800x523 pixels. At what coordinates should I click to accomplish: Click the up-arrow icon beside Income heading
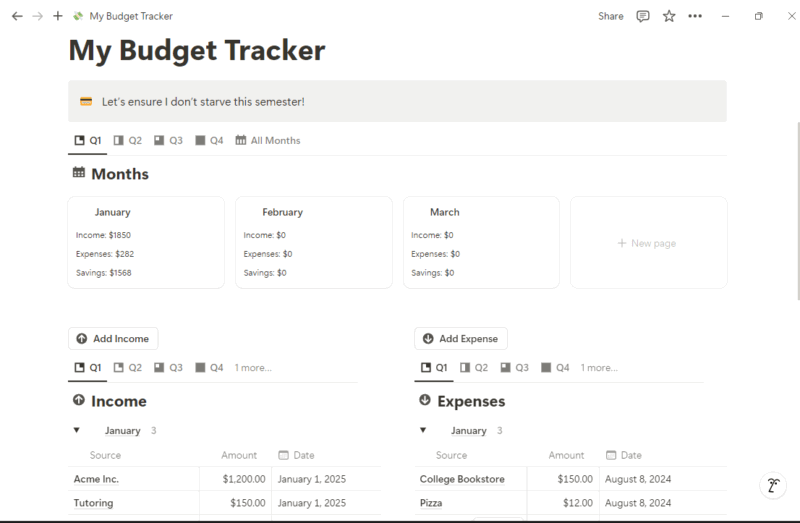[79, 400]
